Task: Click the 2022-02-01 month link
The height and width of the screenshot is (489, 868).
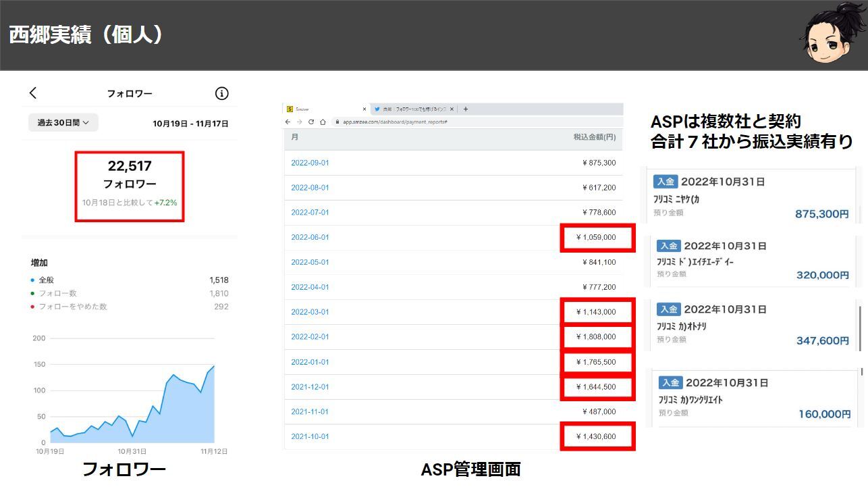Action: [310, 336]
